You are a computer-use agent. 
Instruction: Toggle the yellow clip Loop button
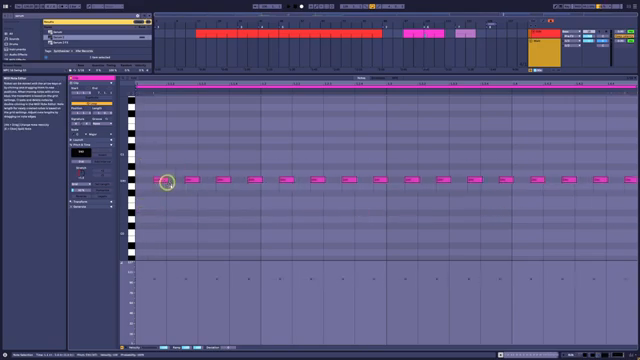92,104
